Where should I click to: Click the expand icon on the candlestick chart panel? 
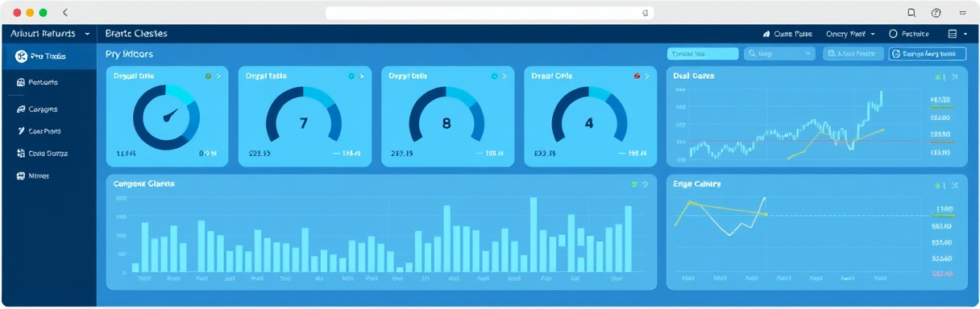pos(954,77)
